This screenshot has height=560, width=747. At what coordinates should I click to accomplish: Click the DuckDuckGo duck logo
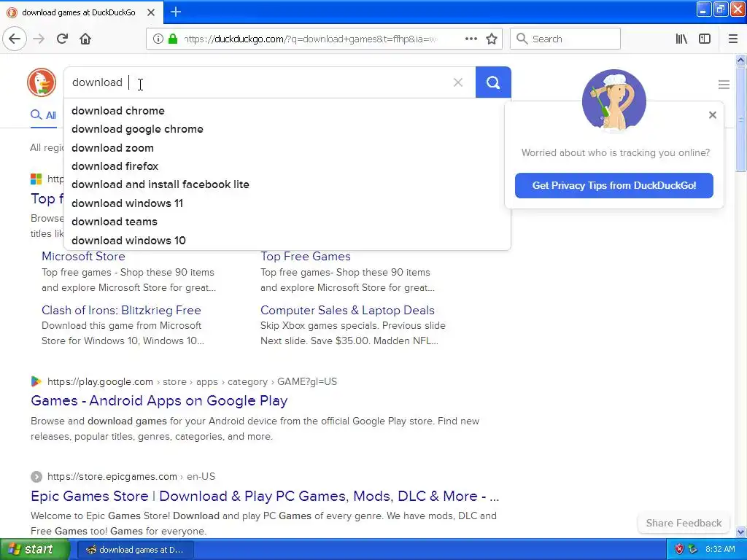[x=42, y=82]
